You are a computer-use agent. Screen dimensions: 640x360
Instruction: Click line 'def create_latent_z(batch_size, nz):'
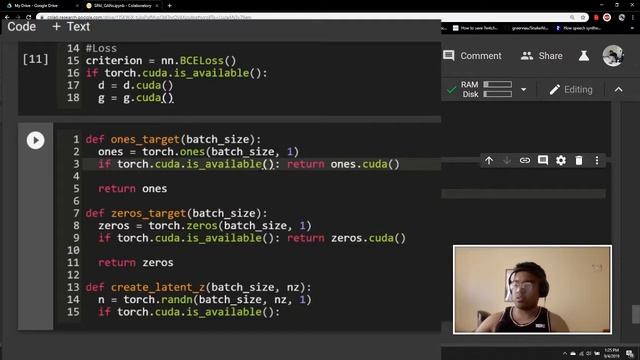point(198,287)
